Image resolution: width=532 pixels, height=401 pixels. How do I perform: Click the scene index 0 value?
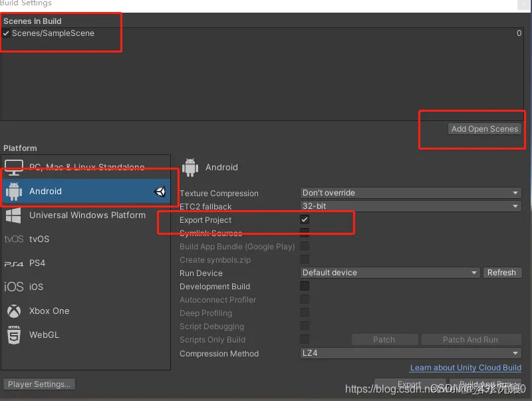point(519,33)
